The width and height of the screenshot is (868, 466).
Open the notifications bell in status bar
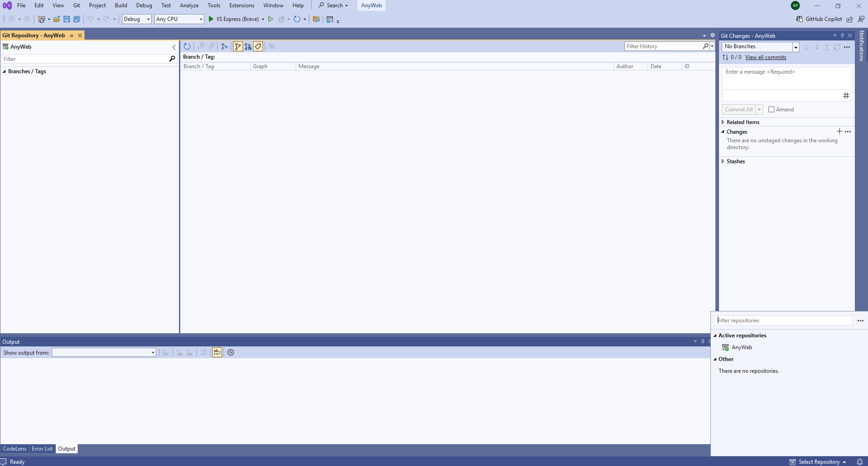click(860, 461)
